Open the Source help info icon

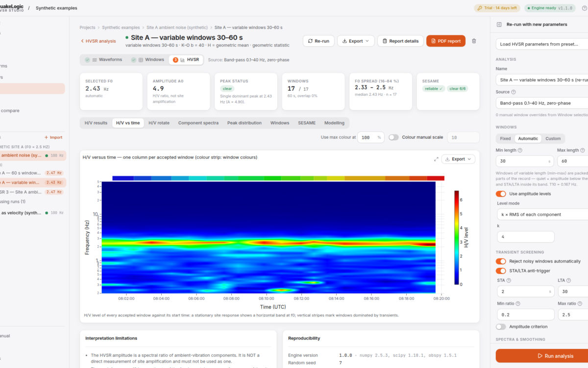[x=514, y=92]
